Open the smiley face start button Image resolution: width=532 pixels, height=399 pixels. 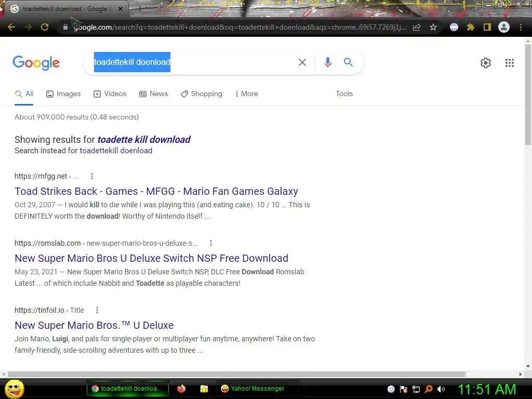click(15, 389)
